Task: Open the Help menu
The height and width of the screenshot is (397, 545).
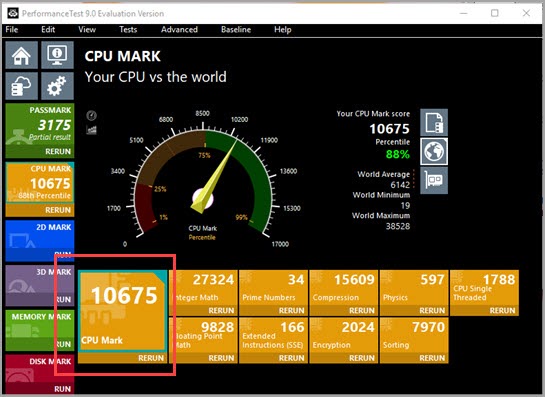Action: (x=283, y=30)
